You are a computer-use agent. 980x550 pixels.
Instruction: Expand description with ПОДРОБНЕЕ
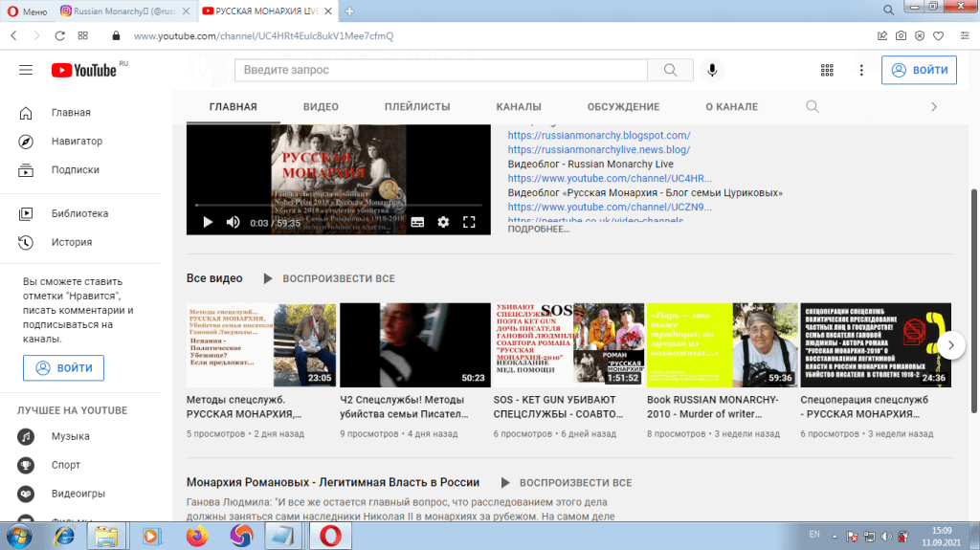point(538,230)
